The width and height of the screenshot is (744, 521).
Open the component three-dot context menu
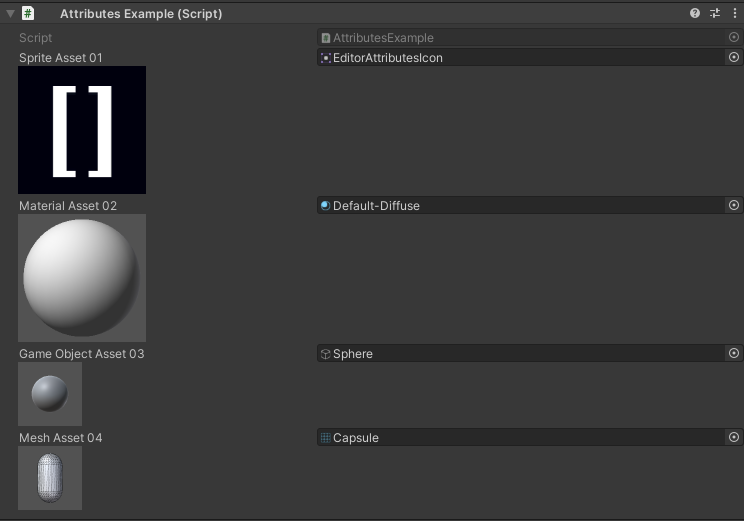735,13
